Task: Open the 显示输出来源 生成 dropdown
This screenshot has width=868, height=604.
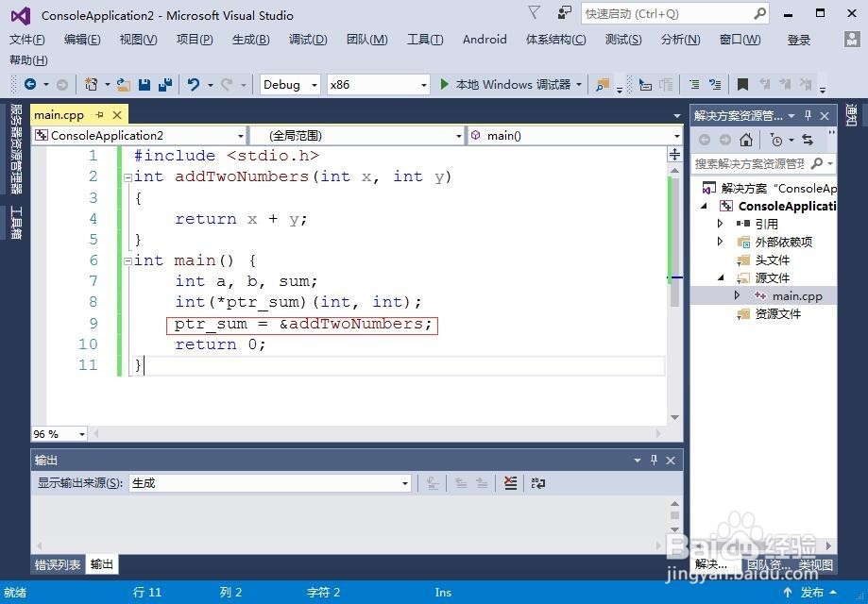Action: pyautogui.click(x=404, y=483)
